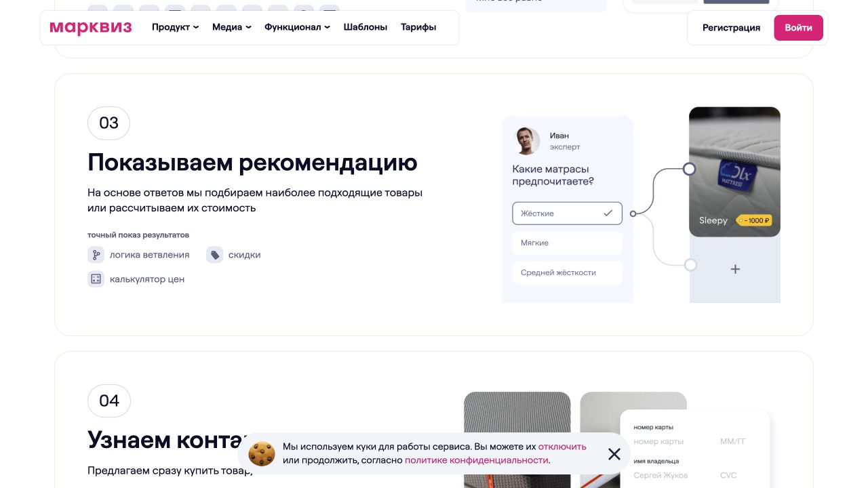
Task: Click the ММ/ГГ expiry field
Action: point(733,442)
